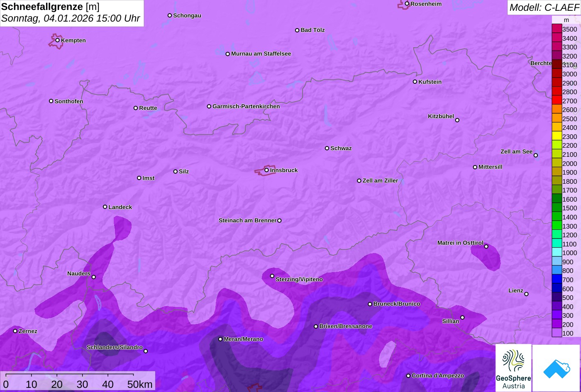581x392 pixels.
Task: Click the Zell am See marker
Action: pyautogui.click(x=536, y=156)
